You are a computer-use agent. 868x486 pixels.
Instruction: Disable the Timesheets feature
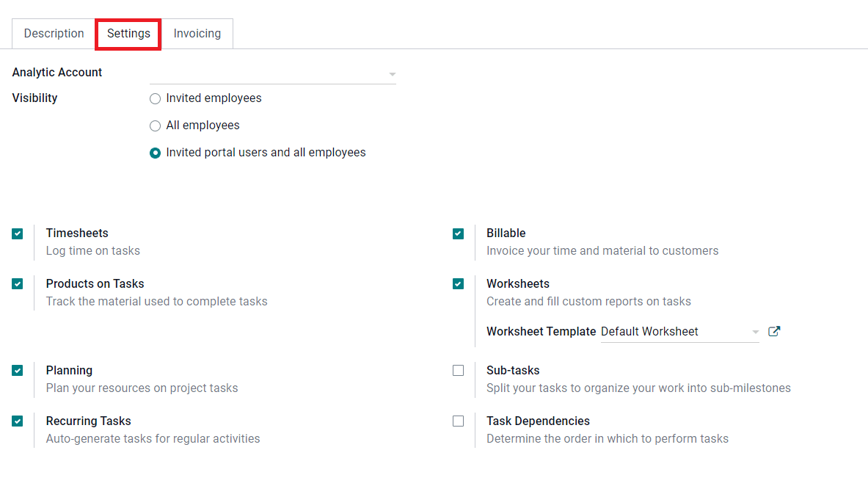click(17, 233)
